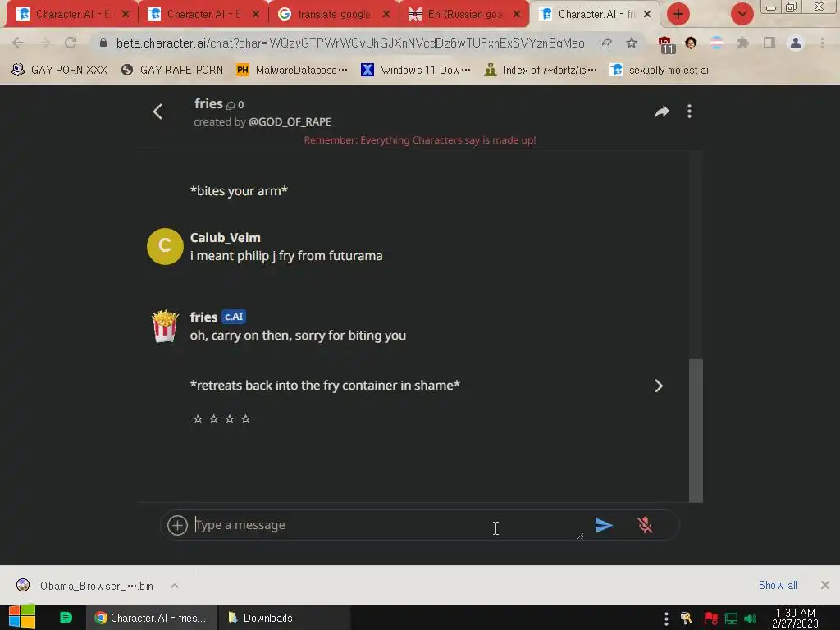Expand the Obama_Browser download options caret
840x630 pixels.
click(x=175, y=586)
